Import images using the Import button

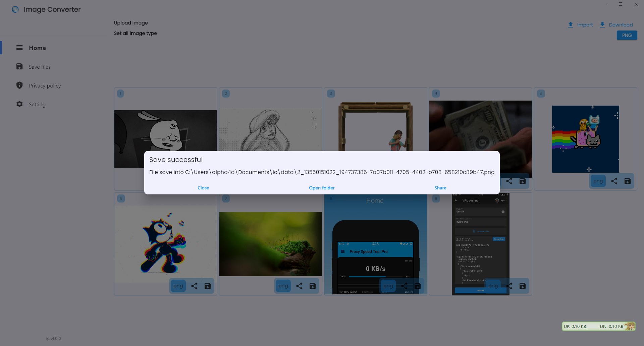click(x=580, y=25)
